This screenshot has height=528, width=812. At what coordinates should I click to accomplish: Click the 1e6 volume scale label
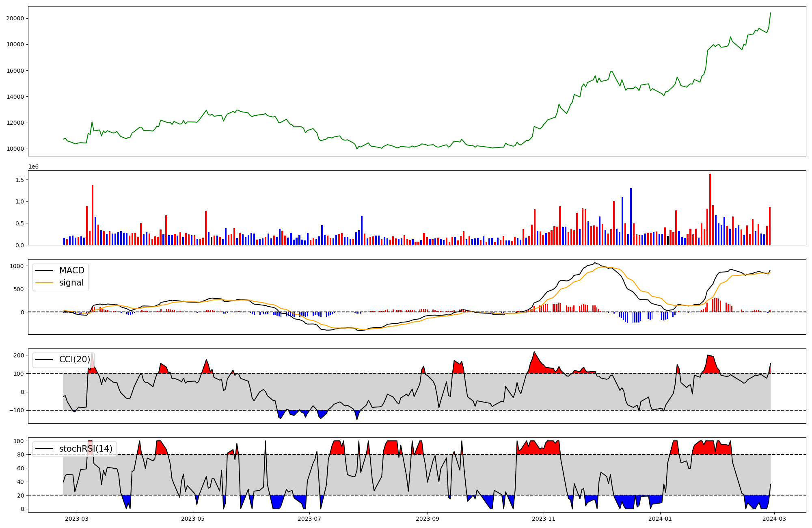[33, 167]
